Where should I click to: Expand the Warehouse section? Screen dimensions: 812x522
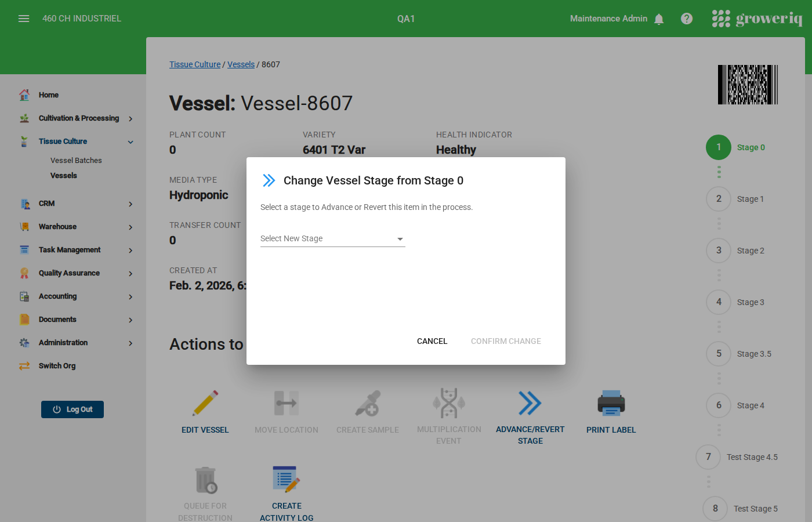pos(58,226)
